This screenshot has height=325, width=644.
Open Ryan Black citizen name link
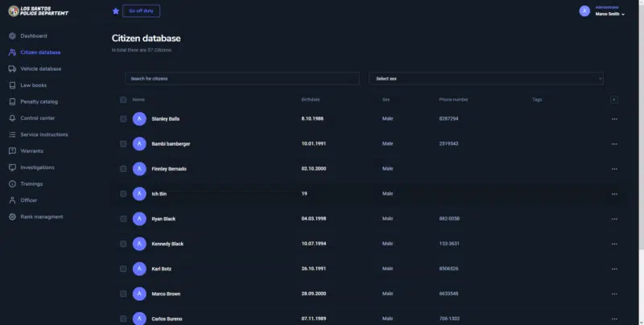tap(163, 219)
